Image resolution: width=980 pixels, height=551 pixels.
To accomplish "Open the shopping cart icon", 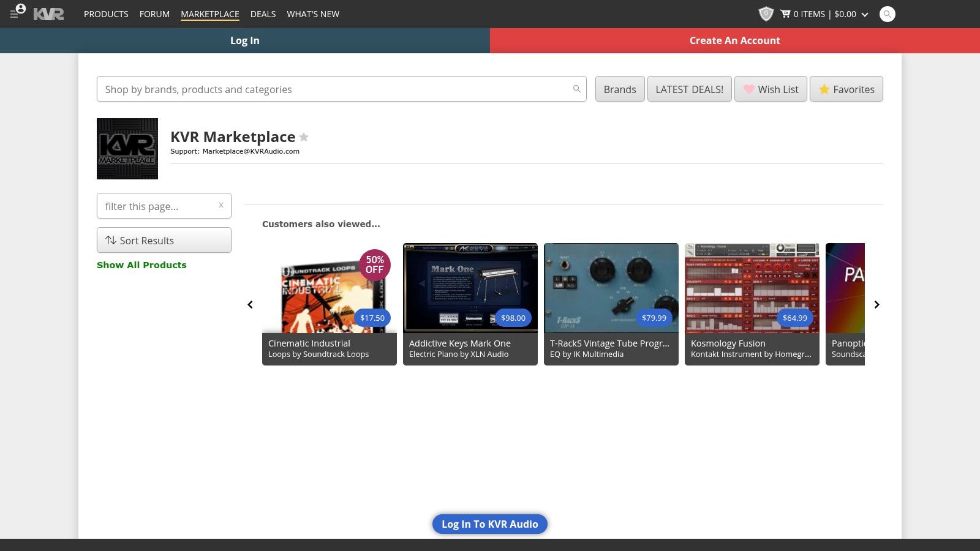I will coord(785,13).
